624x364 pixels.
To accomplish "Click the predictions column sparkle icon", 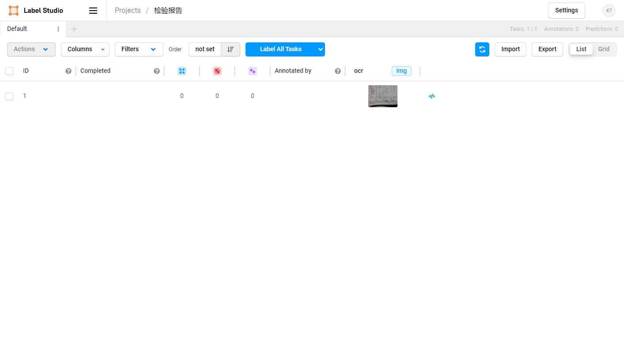I will (253, 71).
